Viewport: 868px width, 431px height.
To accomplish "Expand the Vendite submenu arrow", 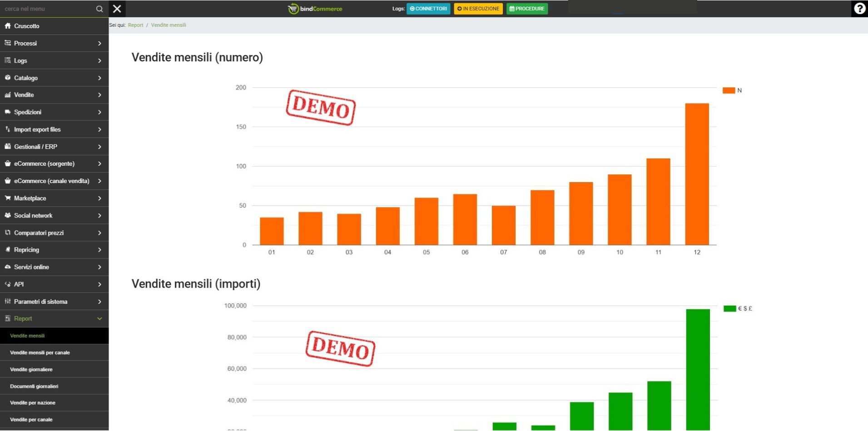I will 99,95.
